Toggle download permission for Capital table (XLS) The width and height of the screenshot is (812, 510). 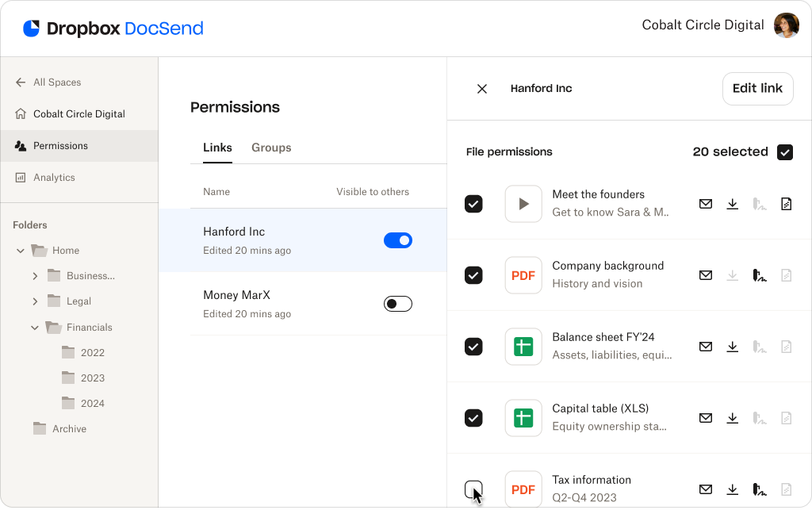[732, 418]
